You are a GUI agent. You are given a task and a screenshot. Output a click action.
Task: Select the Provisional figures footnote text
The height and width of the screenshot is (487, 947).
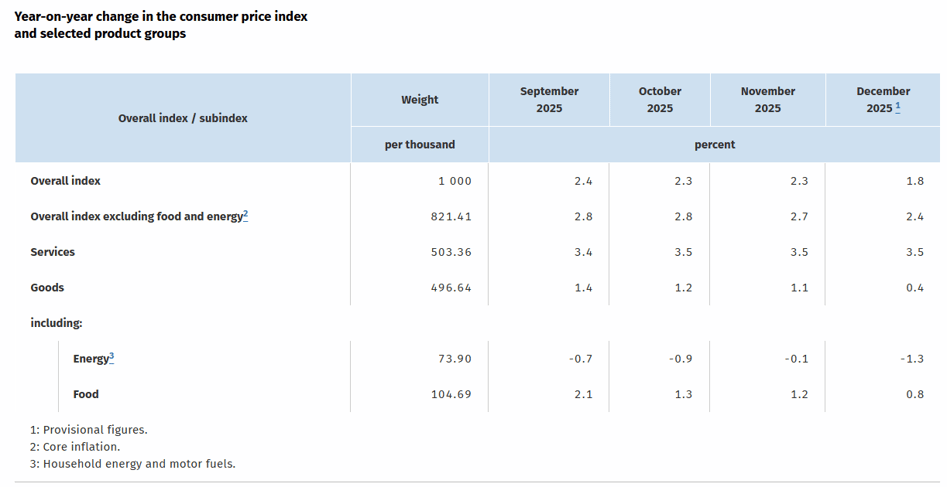tap(89, 430)
